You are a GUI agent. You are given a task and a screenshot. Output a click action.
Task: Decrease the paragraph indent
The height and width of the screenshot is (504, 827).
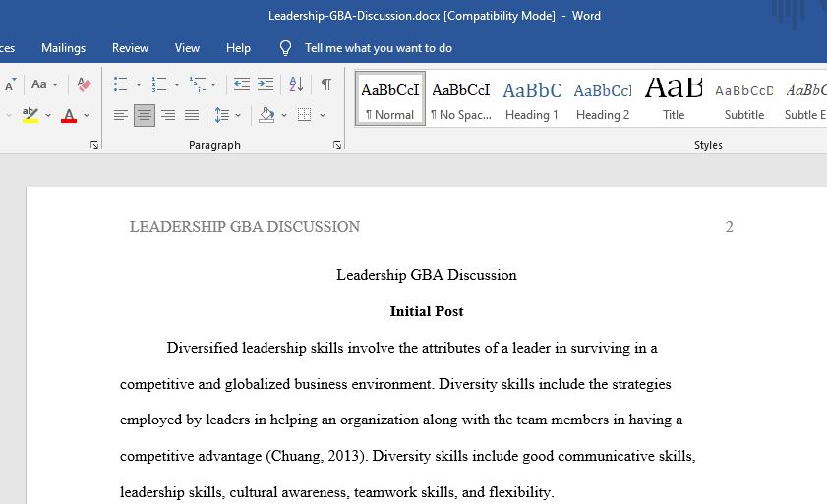tap(242, 84)
